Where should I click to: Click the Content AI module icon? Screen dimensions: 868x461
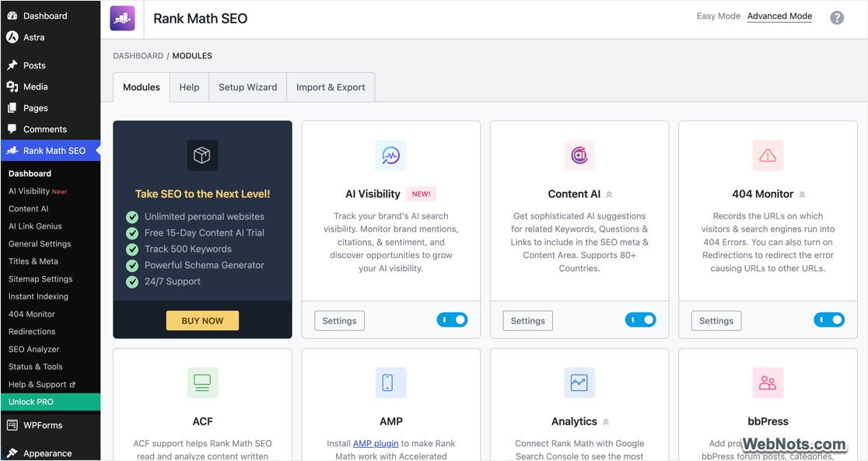click(x=579, y=155)
